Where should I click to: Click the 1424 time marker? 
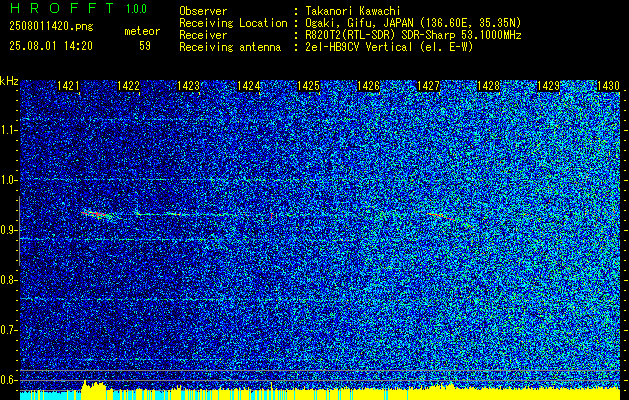(x=248, y=85)
